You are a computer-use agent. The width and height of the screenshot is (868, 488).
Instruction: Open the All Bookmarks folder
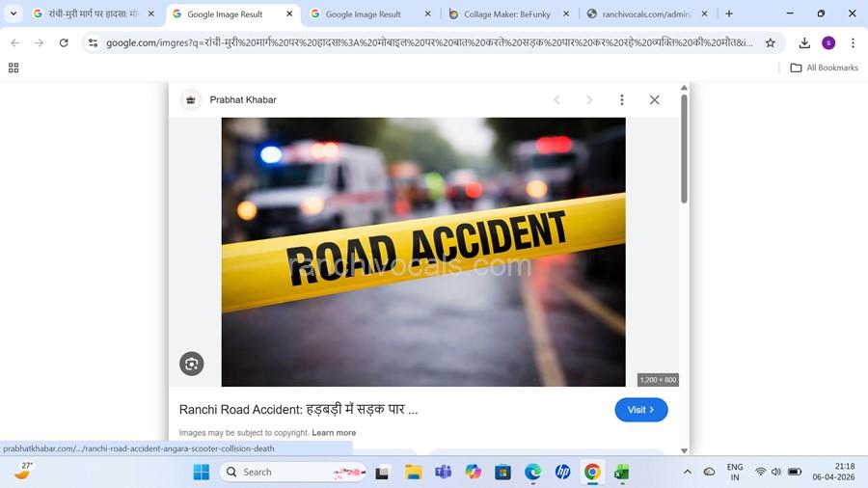point(824,68)
